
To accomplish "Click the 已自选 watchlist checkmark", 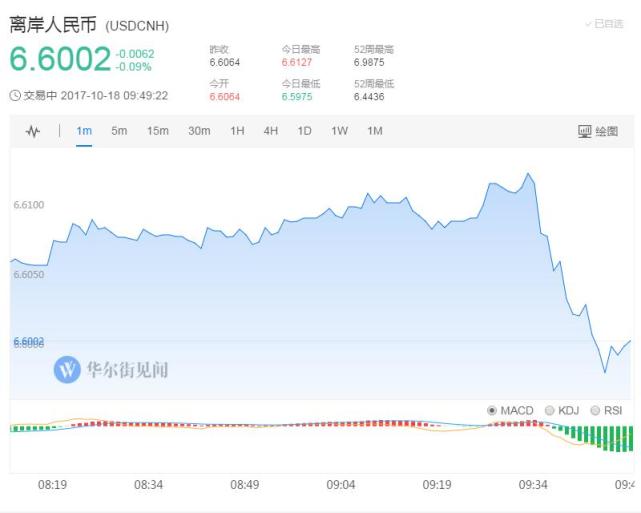I will tap(604, 23).
